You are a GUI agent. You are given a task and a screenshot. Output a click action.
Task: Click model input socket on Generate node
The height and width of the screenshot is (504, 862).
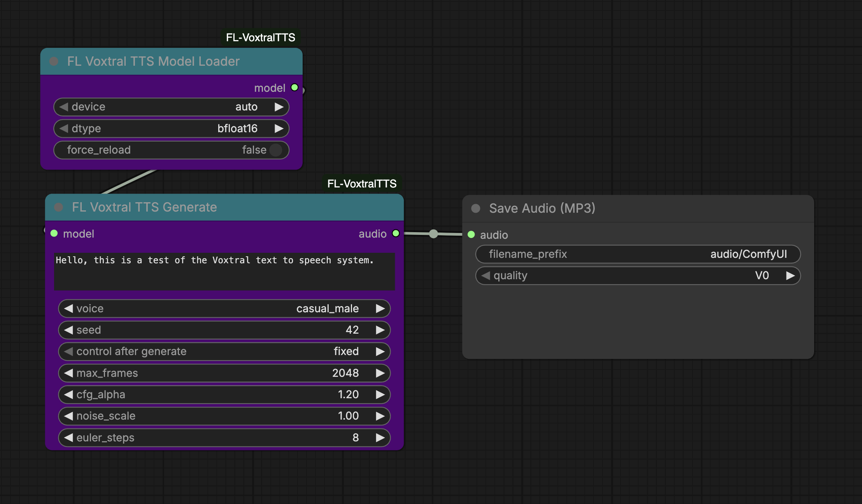tap(54, 233)
